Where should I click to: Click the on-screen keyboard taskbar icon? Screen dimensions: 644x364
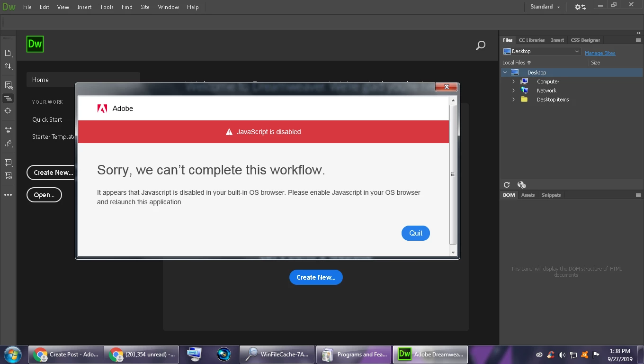click(x=194, y=355)
